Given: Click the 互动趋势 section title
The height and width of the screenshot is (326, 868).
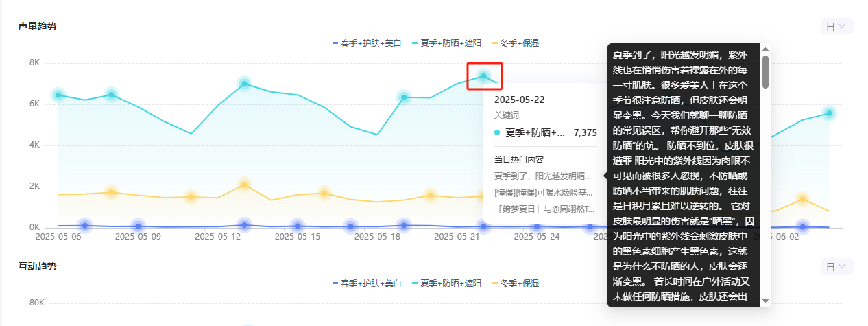Looking at the screenshot, I should coord(38,266).
